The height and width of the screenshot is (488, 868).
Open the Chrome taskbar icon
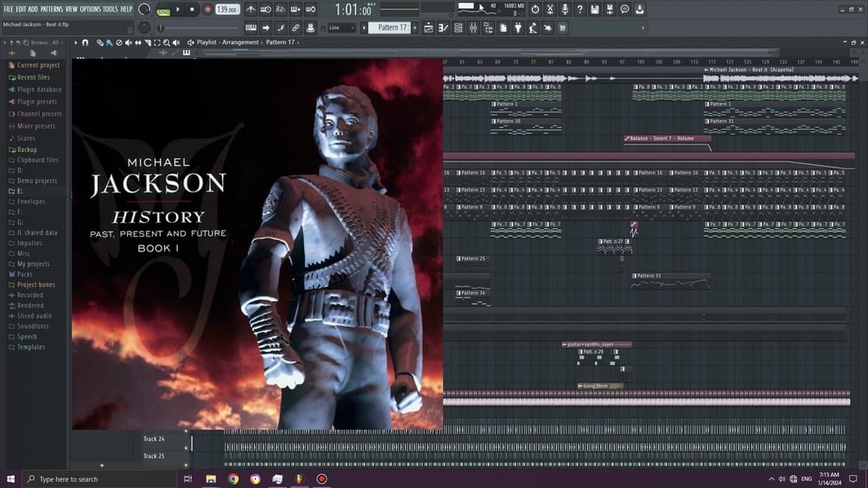click(x=233, y=479)
